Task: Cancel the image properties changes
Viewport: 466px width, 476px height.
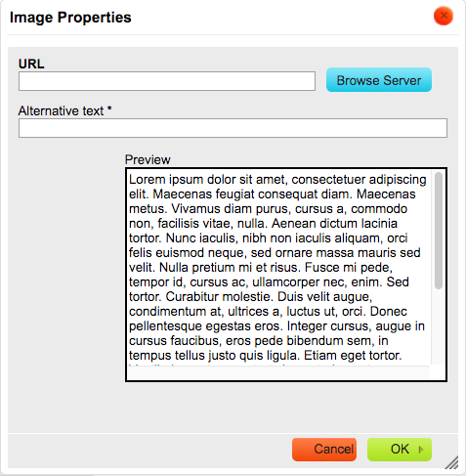Action: [324, 450]
